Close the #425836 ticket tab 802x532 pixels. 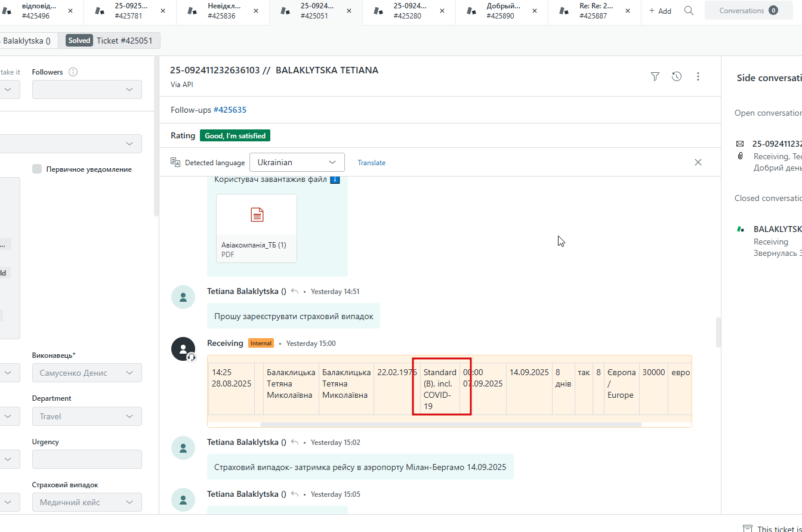coord(257,11)
